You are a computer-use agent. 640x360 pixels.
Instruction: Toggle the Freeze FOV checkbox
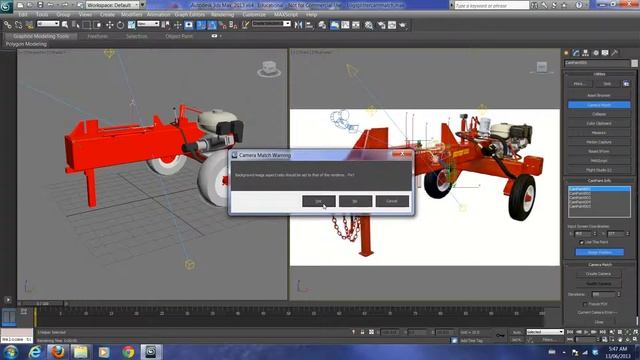click(585, 304)
